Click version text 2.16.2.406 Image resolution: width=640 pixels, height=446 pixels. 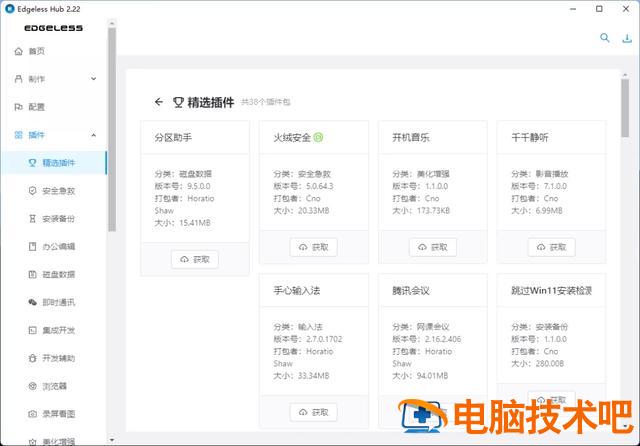point(443,339)
